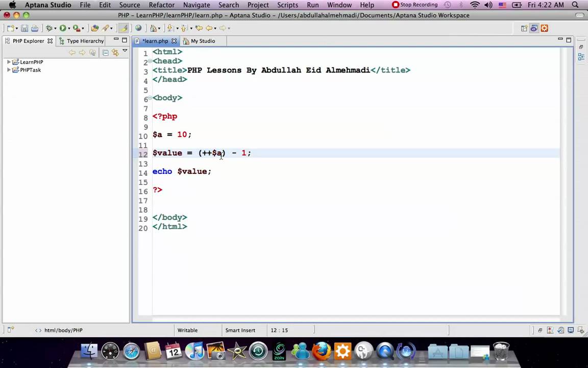
Task: Open the Trash in the Dock
Action: coord(501,351)
